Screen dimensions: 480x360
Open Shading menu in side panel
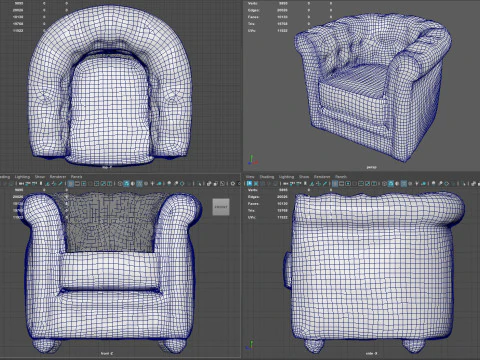[267, 177]
